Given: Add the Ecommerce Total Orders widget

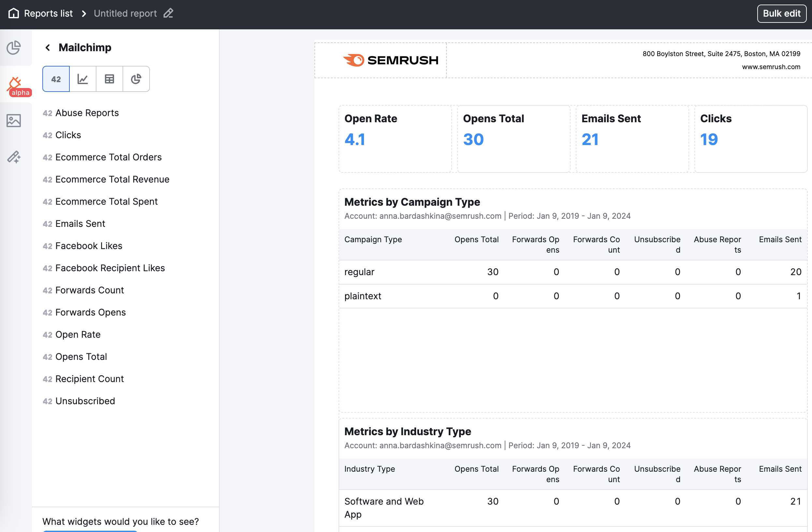Looking at the screenshot, I should tap(102, 157).
